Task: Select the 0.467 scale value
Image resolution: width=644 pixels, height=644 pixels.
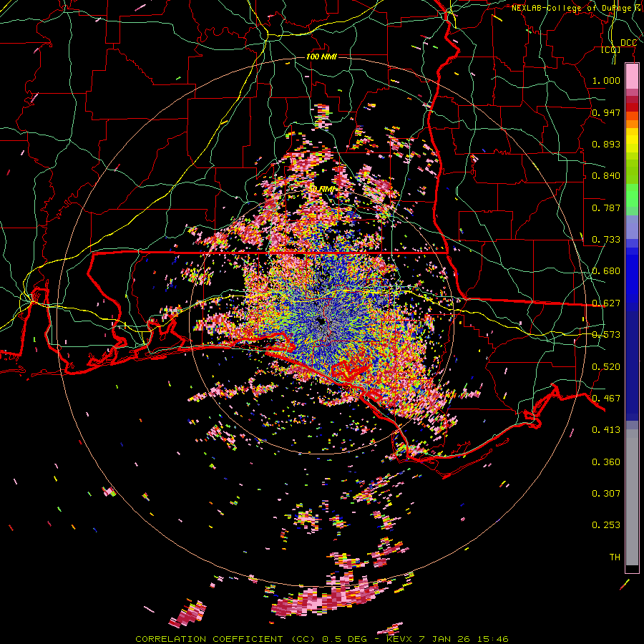Action: click(x=606, y=399)
